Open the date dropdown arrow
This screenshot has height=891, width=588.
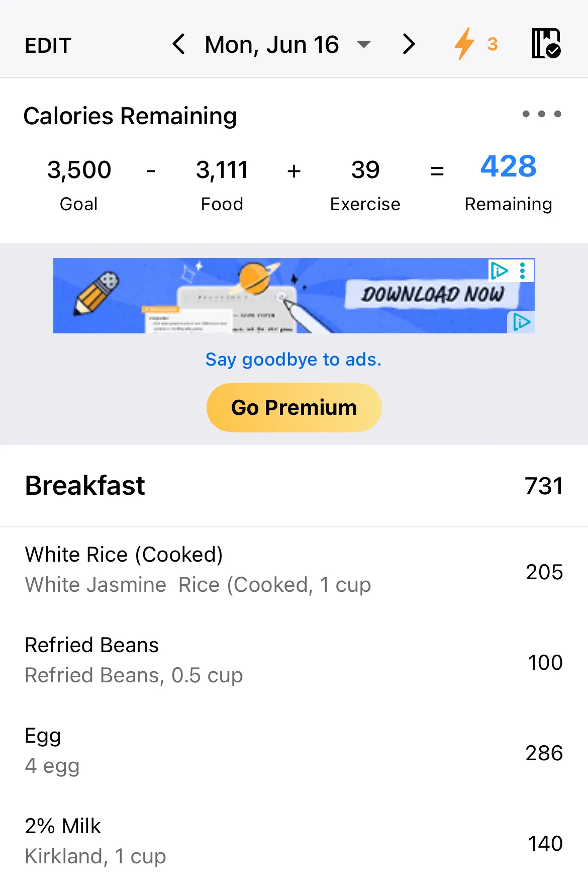coord(363,45)
